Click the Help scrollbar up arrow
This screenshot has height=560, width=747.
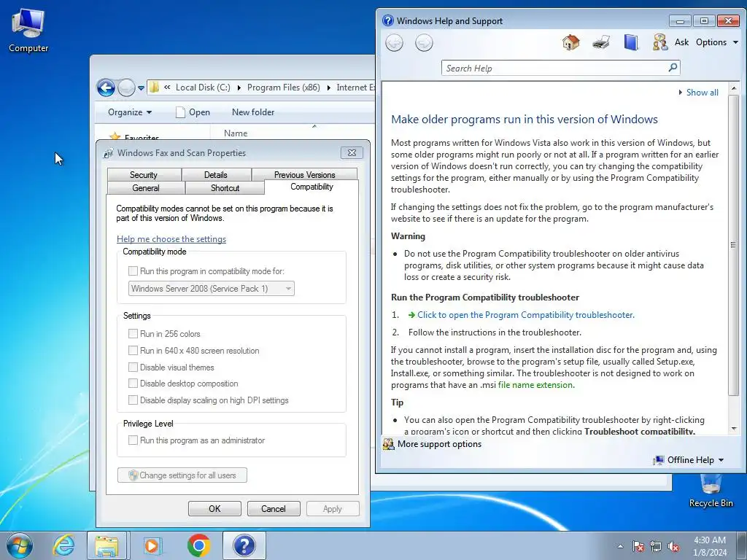tap(734, 88)
